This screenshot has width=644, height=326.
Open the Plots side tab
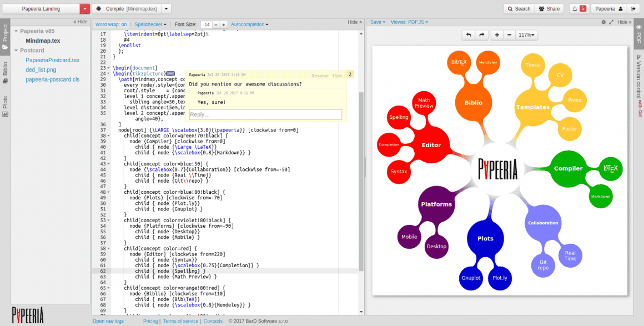[5, 107]
